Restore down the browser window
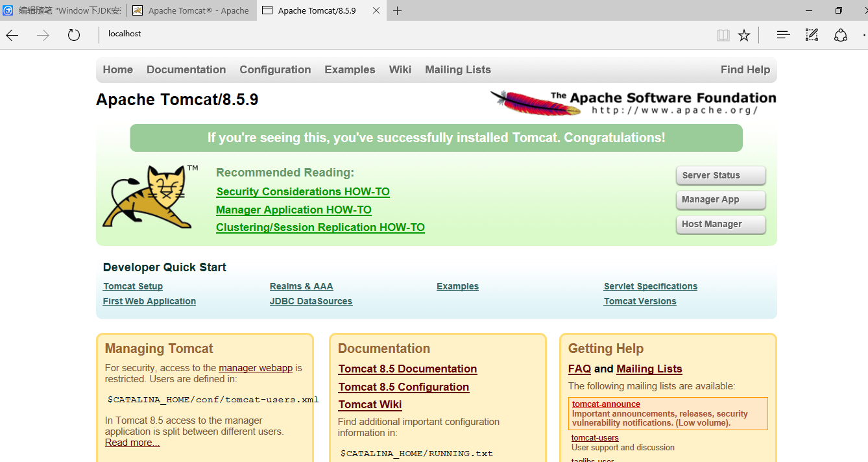The width and height of the screenshot is (868, 462). 838,10
